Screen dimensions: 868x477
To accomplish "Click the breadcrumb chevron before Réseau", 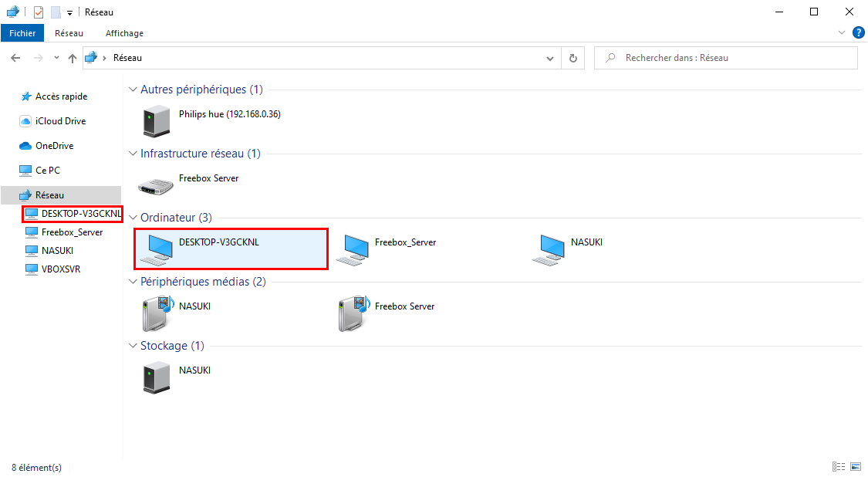I will point(104,58).
